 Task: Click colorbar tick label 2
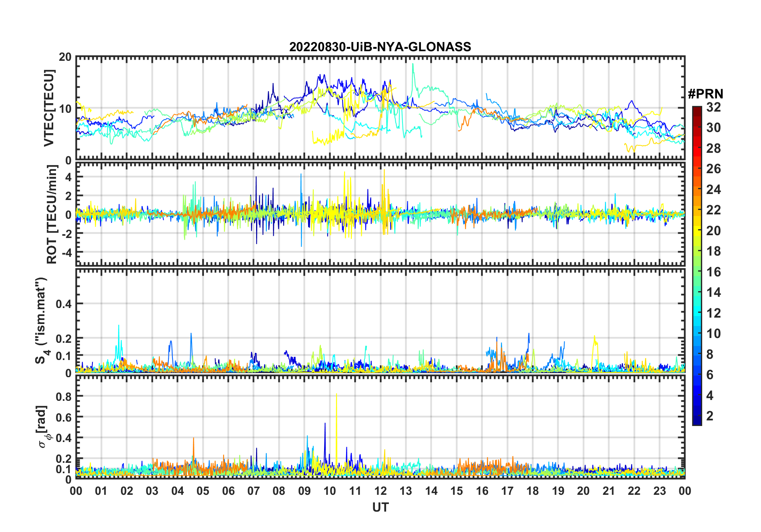tap(710, 416)
